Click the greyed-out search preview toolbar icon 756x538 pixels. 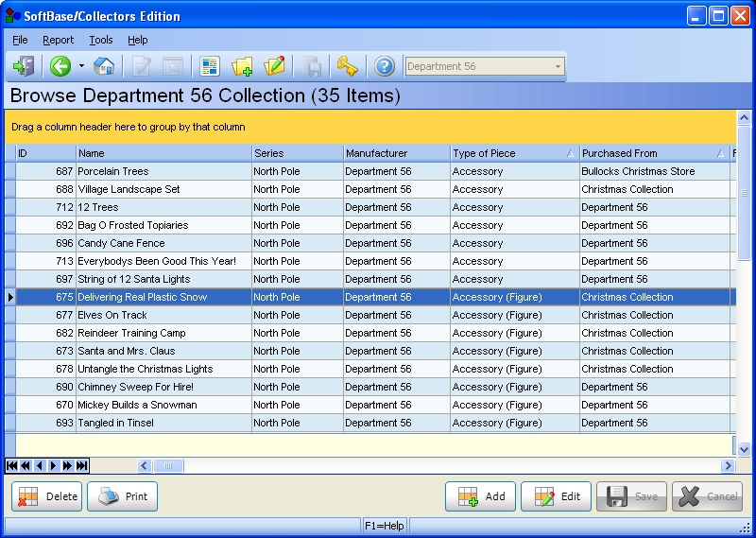pyautogui.click(x=173, y=66)
